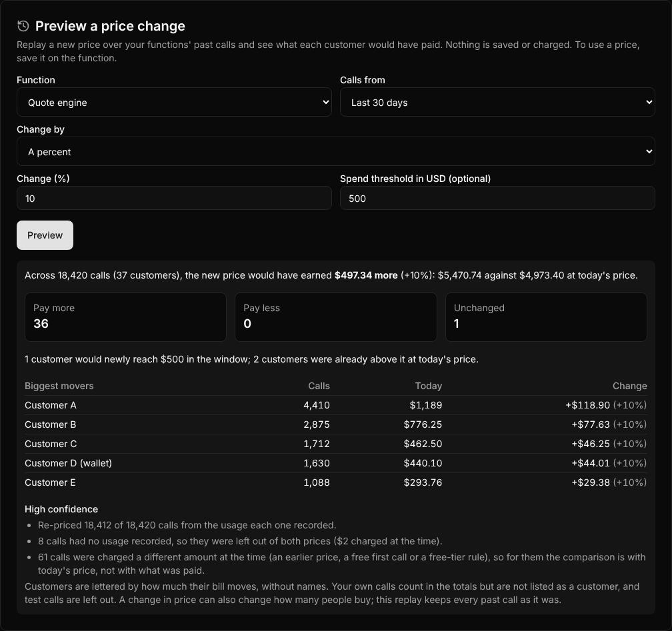Viewport: 672px width, 631px height.
Task: Click the +$77.63 change value
Action: (x=591, y=424)
